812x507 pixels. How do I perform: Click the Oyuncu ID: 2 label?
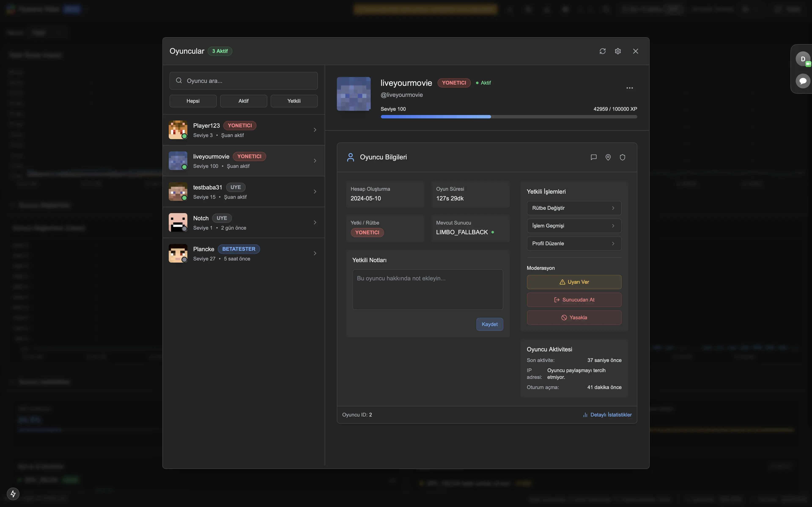pos(357,415)
